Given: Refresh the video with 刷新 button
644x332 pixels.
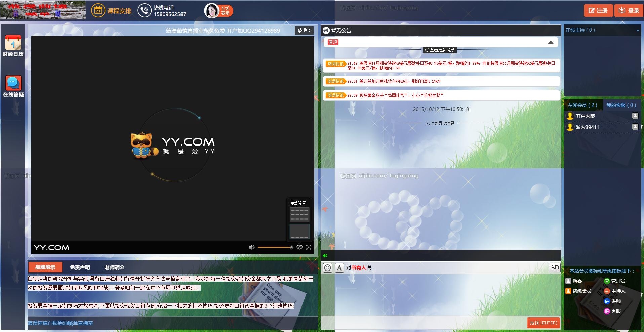Looking at the screenshot, I should tap(305, 30).
